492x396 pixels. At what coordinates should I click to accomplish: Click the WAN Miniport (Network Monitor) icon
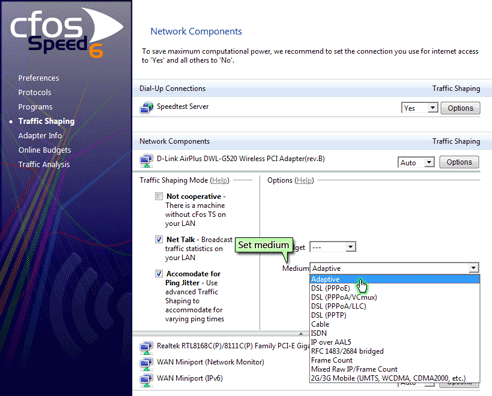coord(146,363)
